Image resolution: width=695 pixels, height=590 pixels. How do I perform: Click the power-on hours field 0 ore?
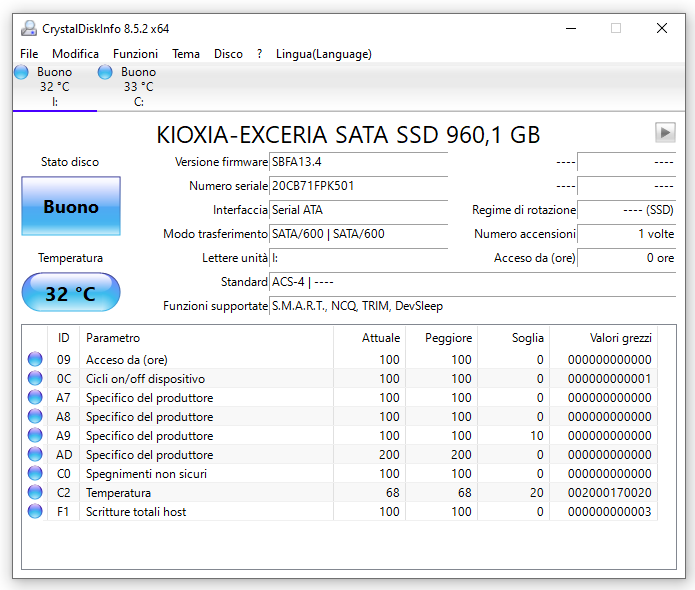click(627, 258)
